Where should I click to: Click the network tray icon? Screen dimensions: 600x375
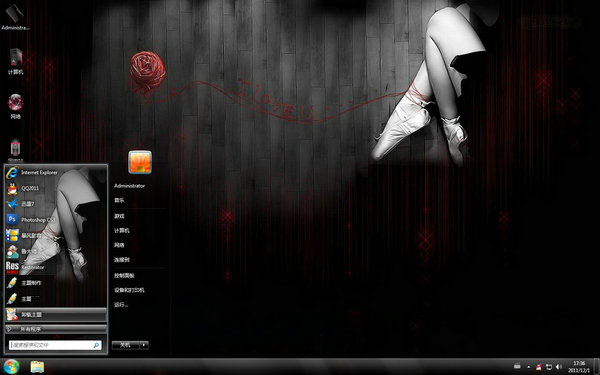tap(549, 367)
